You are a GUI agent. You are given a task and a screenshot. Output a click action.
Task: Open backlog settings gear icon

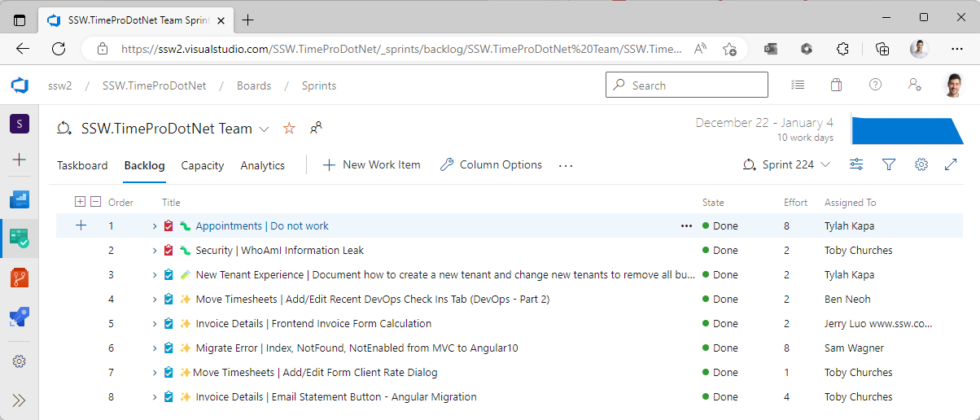[x=921, y=164]
